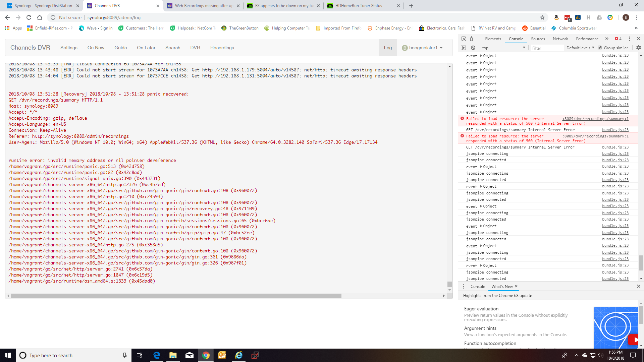Expand an event Object entry in console

tap(480, 56)
